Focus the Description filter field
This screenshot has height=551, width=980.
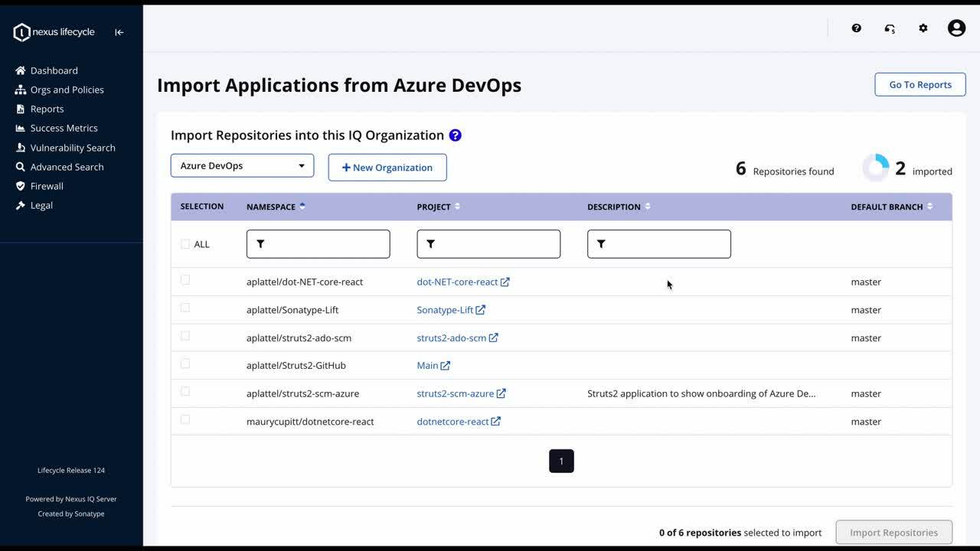click(659, 244)
